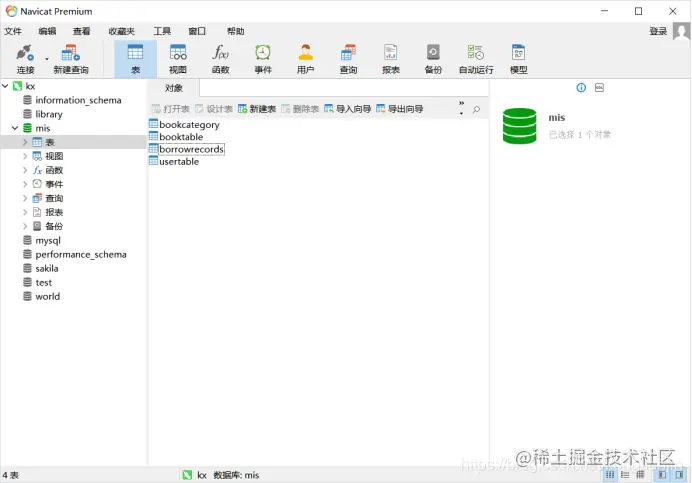
Task: Open the Model (模型) toolbar icon
Action: coord(519,59)
